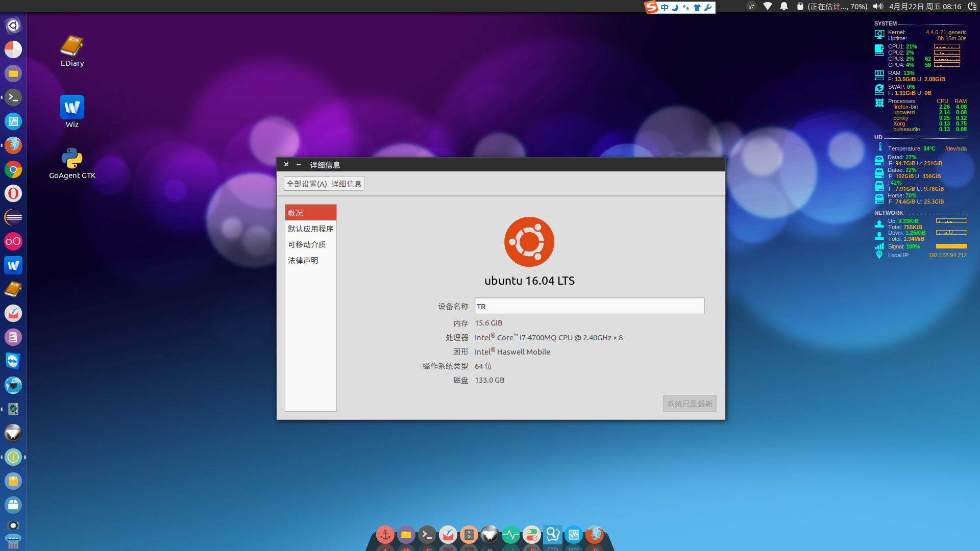Open Sogou wrench settings icon
The image size is (980, 551).
pyautogui.click(x=708, y=7)
